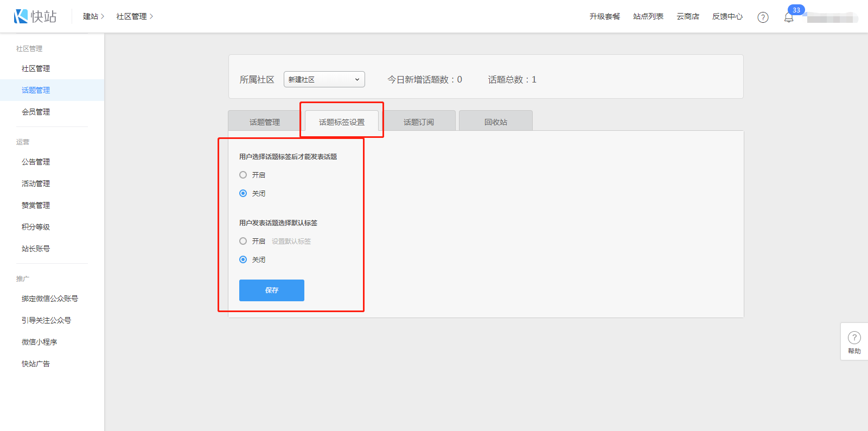Enable 用户发表话题选择默认标签 with 开启 radio
The image size is (868, 431).
click(x=243, y=241)
